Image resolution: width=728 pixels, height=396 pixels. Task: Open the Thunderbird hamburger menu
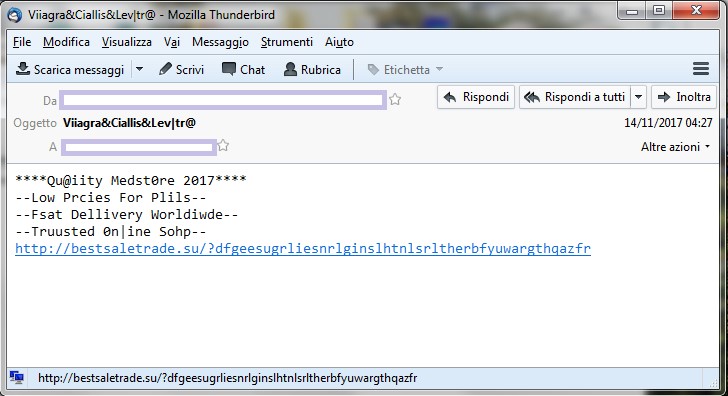pos(701,69)
